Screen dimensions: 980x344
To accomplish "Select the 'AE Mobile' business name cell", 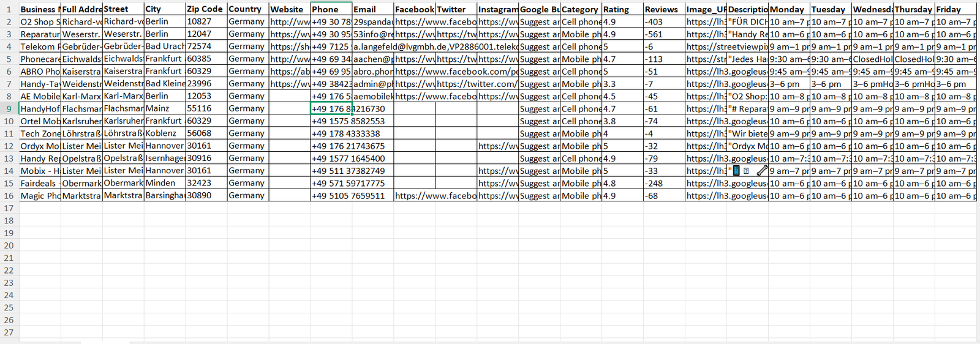I will (x=40, y=96).
